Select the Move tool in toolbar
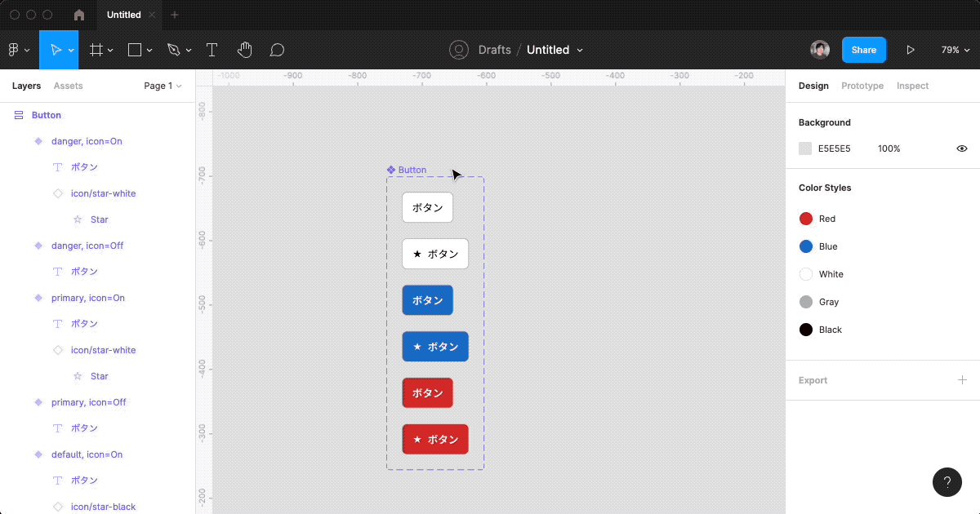The width and height of the screenshot is (980, 514). click(x=56, y=50)
